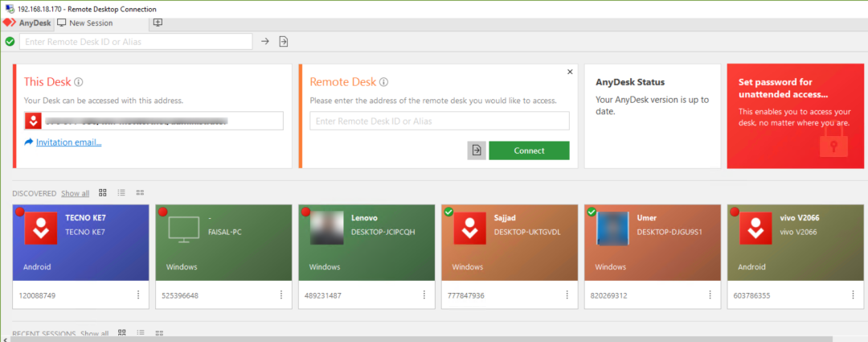Open options menu for 120088749
The height and width of the screenshot is (342, 868).
pyautogui.click(x=138, y=295)
